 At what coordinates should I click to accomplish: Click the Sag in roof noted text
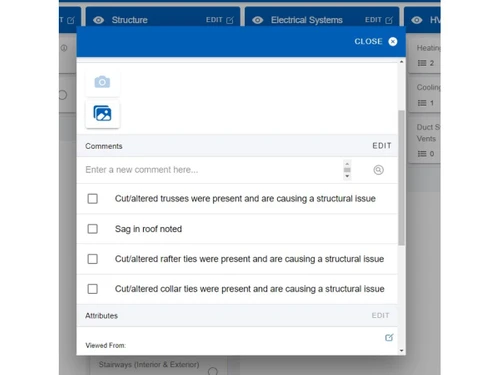(x=148, y=229)
